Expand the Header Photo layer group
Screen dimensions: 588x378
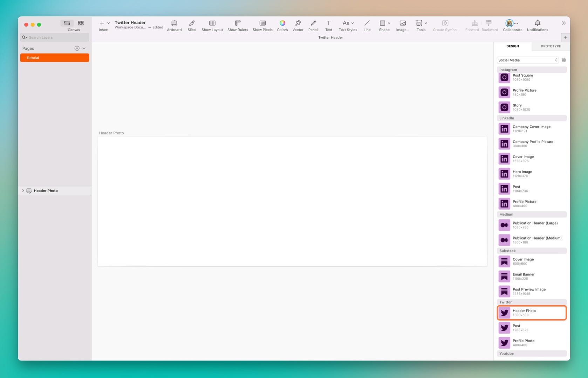coord(23,190)
